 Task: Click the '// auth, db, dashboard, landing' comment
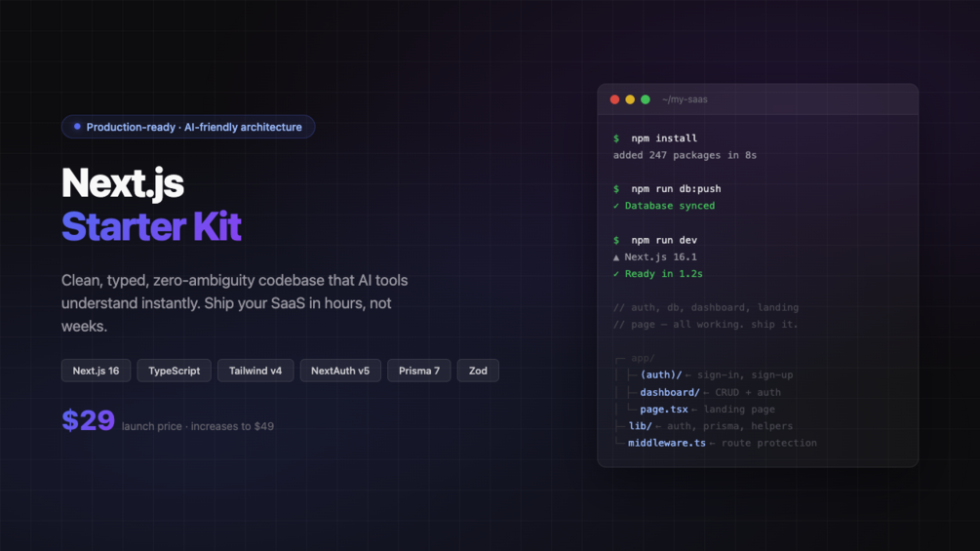(x=706, y=307)
